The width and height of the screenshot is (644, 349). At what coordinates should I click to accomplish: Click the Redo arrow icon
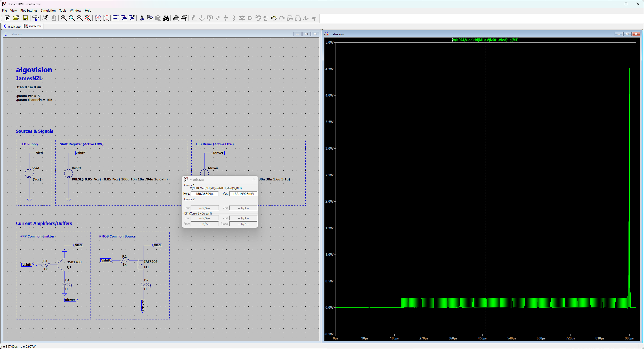click(x=282, y=18)
